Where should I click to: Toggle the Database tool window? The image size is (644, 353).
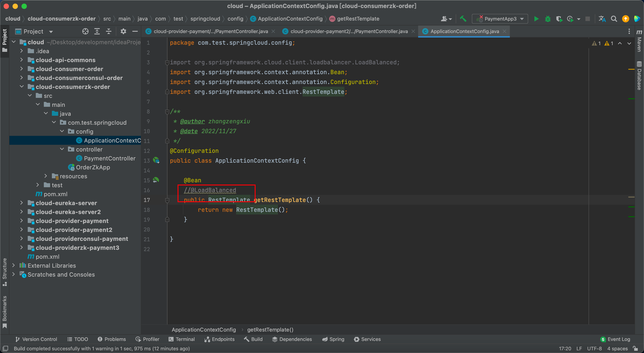tap(639, 76)
